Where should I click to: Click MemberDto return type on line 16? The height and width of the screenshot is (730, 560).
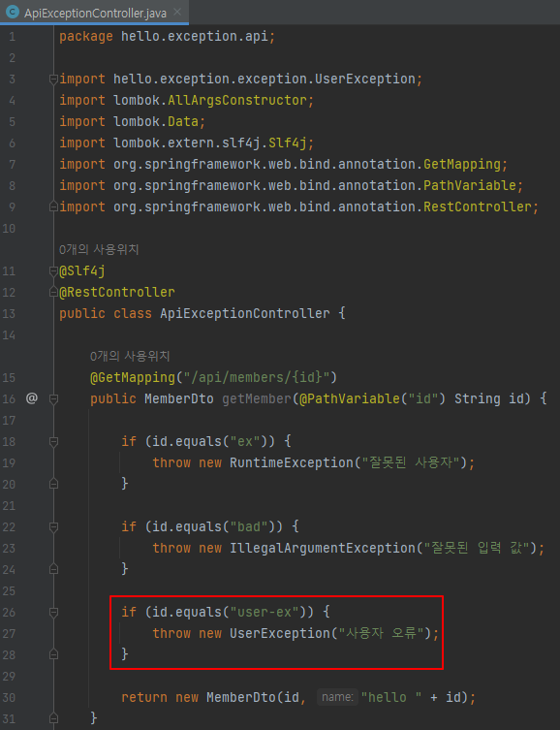pyautogui.click(x=179, y=399)
